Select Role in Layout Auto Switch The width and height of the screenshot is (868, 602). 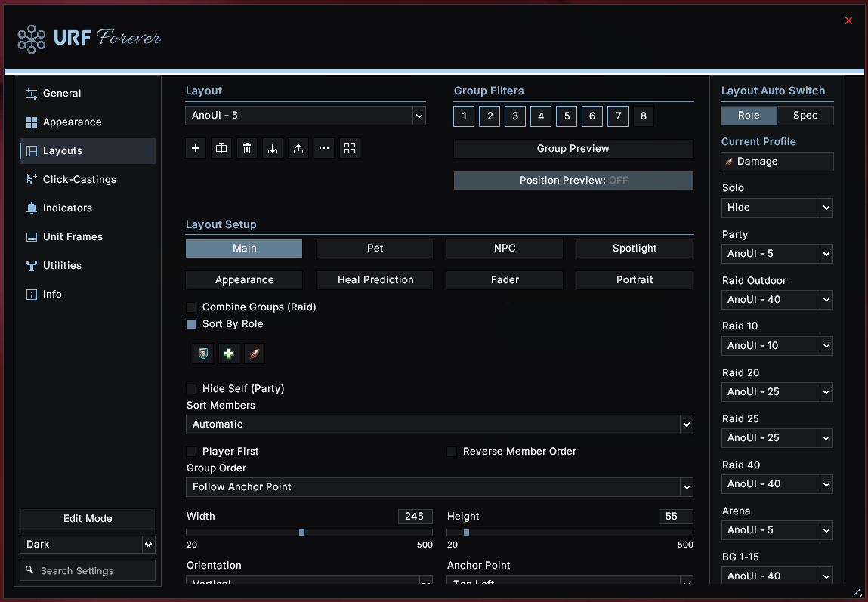(749, 116)
